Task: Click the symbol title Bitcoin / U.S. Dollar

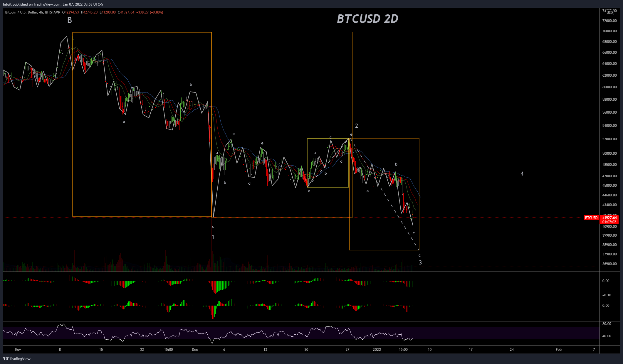Action: pos(21,12)
